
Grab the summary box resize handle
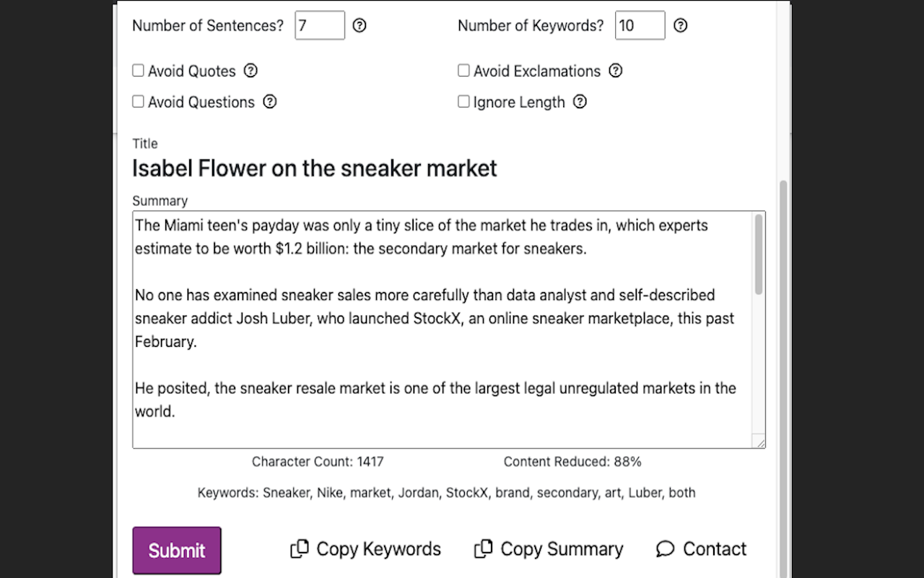758,441
